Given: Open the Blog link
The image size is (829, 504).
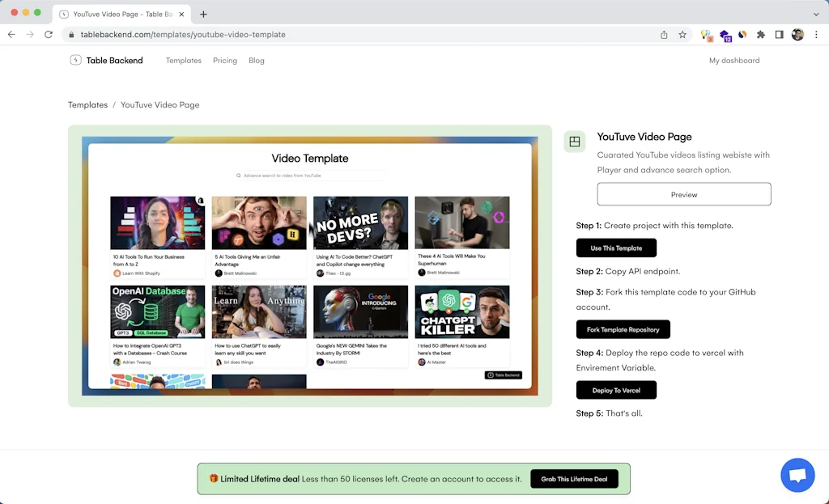Looking at the screenshot, I should point(257,61).
